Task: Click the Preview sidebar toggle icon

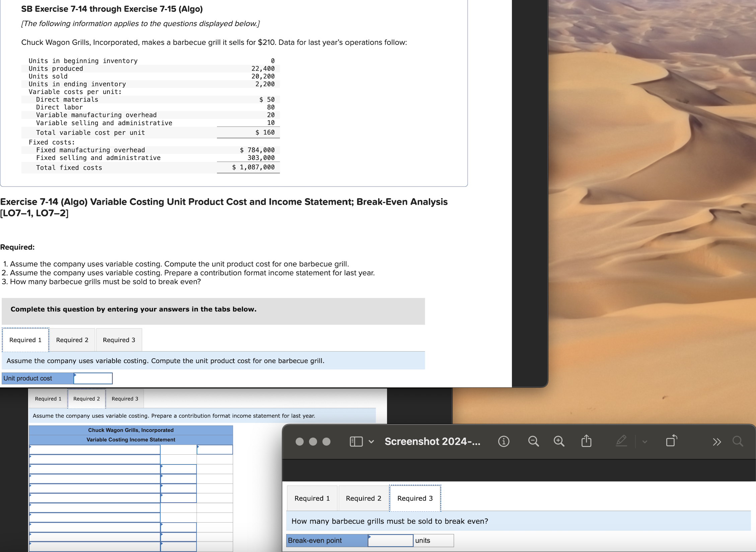Action: pyautogui.click(x=356, y=442)
